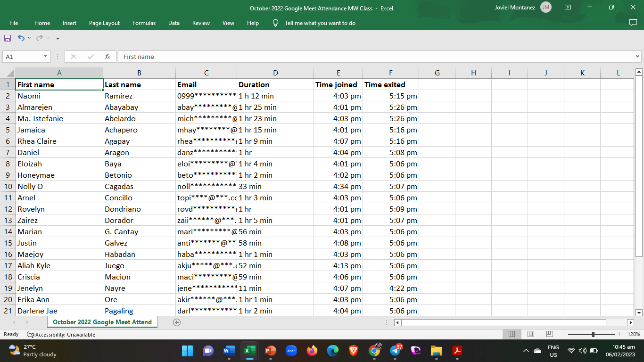This screenshot has height=362, width=644.
Task: Add a new sheet with plus icon
Action: (177, 322)
